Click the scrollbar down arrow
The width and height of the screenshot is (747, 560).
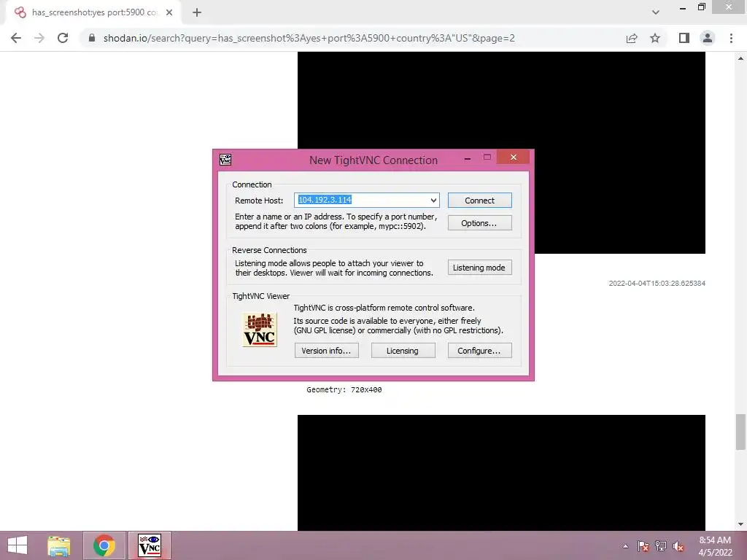click(x=740, y=524)
